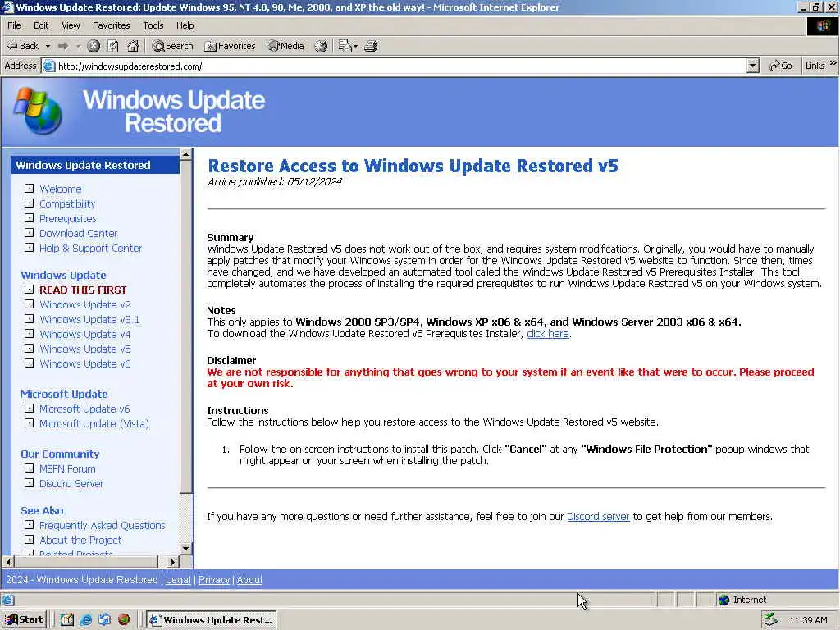Open the Mail button dropdown arrow
This screenshot has width=840, height=630.
point(356,46)
